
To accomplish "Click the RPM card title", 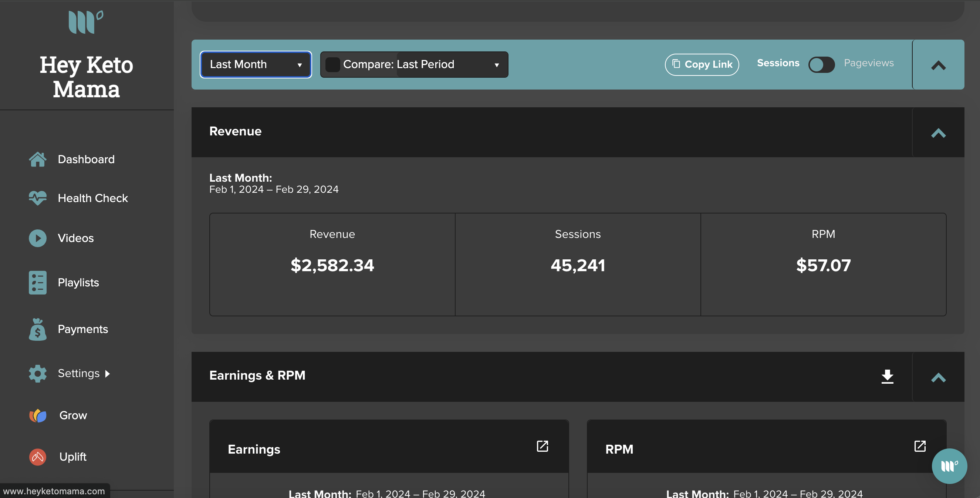I will pos(619,449).
